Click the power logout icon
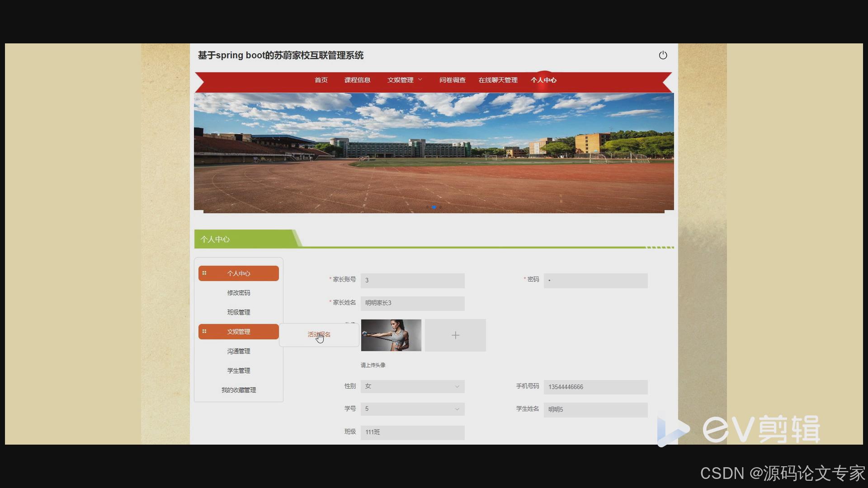The image size is (868, 488). click(663, 55)
